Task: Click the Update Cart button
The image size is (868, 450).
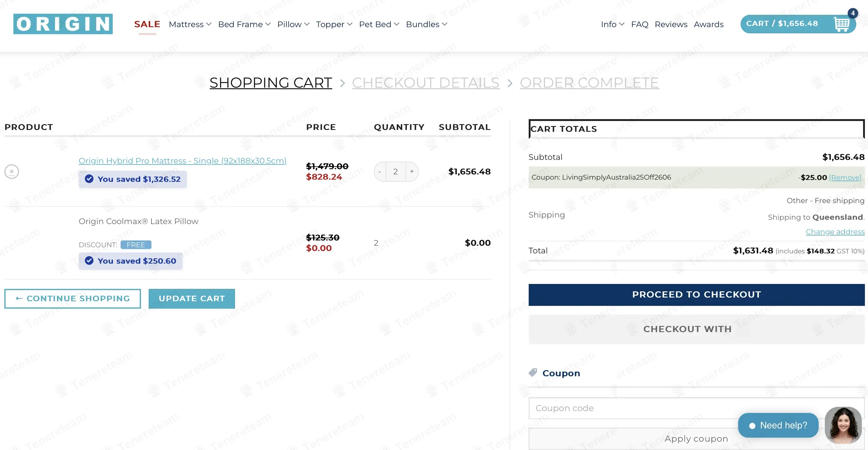Action: [192, 298]
